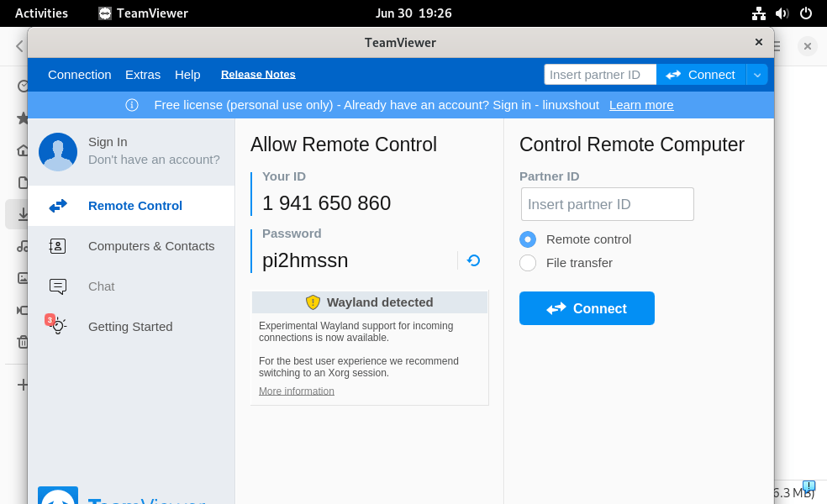Click the Wayland warning shield icon
Viewport: 827px width, 504px height.
(x=313, y=302)
